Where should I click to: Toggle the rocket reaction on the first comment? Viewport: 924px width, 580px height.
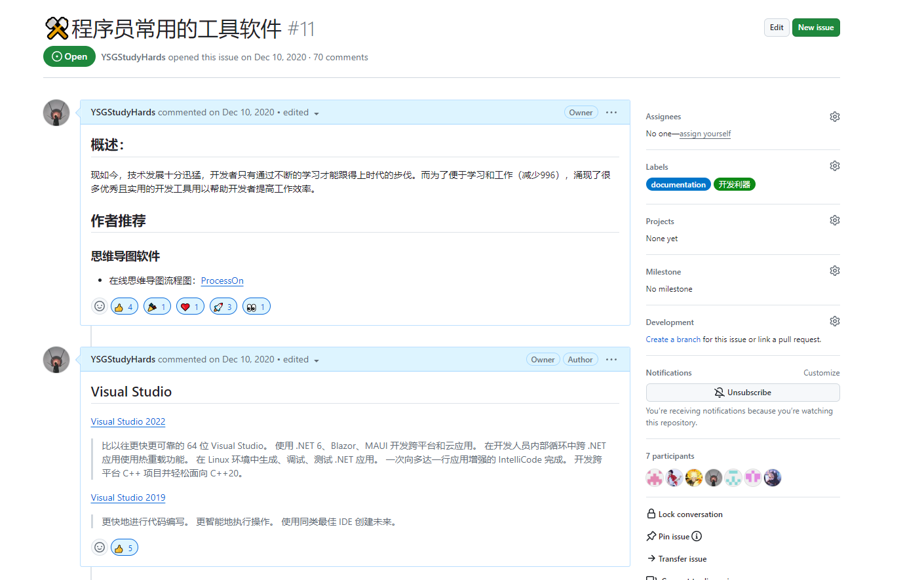click(223, 305)
